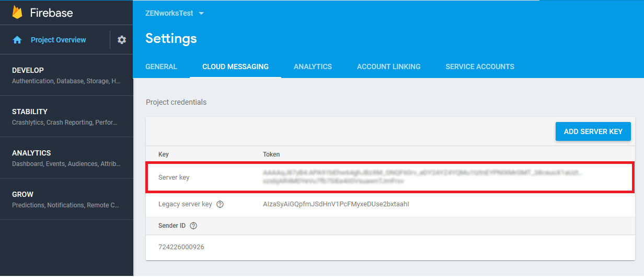The height and width of the screenshot is (277, 644).
Task: Expand the Grow sidebar section
Action: pos(66,199)
